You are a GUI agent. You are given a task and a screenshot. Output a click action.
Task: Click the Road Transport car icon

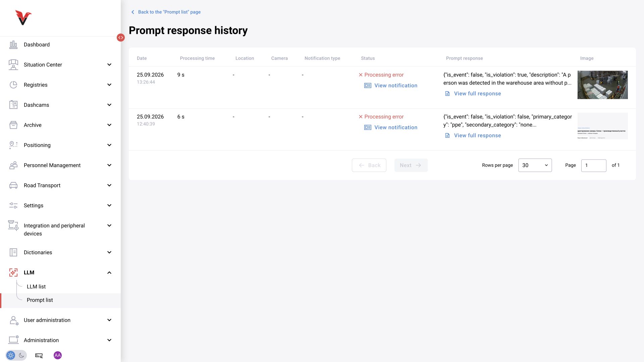click(x=13, y=185)
